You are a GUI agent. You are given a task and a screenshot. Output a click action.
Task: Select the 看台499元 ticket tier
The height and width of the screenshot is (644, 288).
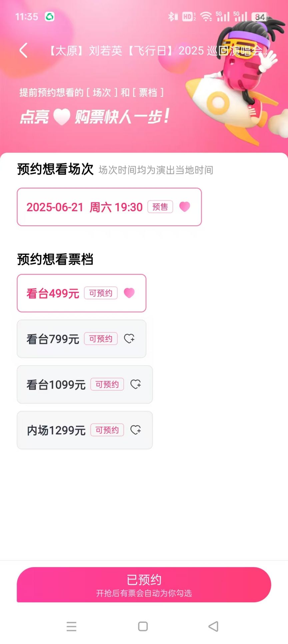pos(53,293)
